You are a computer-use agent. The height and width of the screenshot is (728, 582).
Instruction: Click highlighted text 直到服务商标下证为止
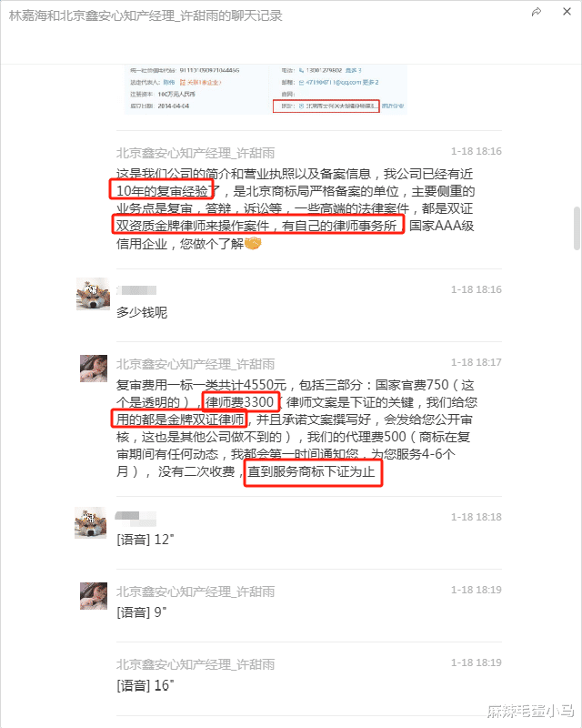tap(313, 472)
